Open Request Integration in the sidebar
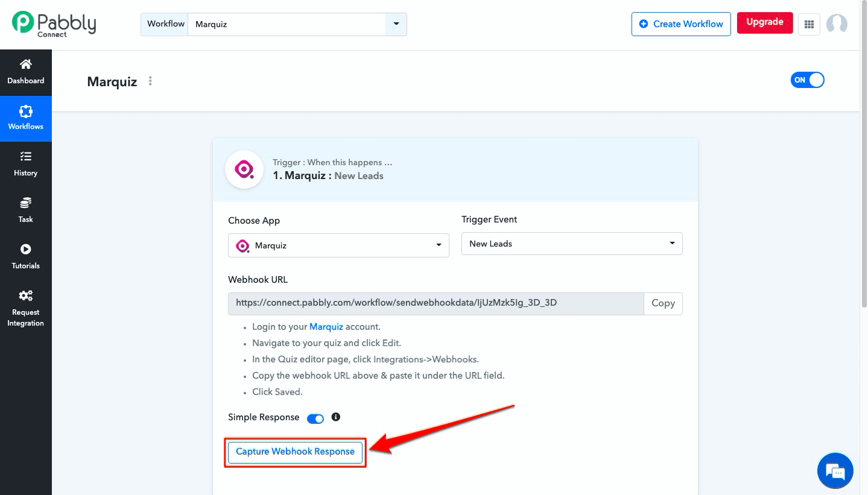Screen dimensions: 868x495 click(x=25, y=308)
